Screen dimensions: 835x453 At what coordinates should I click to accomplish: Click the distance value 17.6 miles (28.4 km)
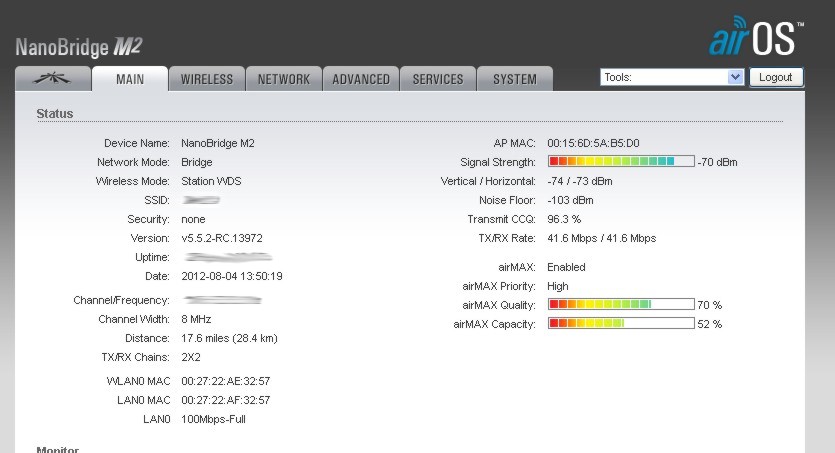[229, 338]
